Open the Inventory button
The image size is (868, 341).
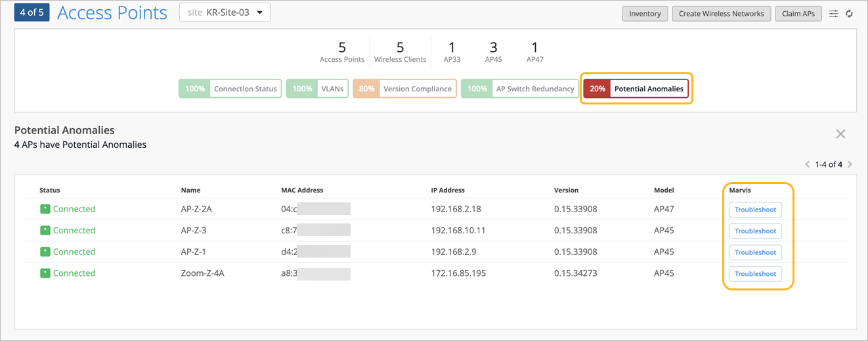(x=645, y=14)
